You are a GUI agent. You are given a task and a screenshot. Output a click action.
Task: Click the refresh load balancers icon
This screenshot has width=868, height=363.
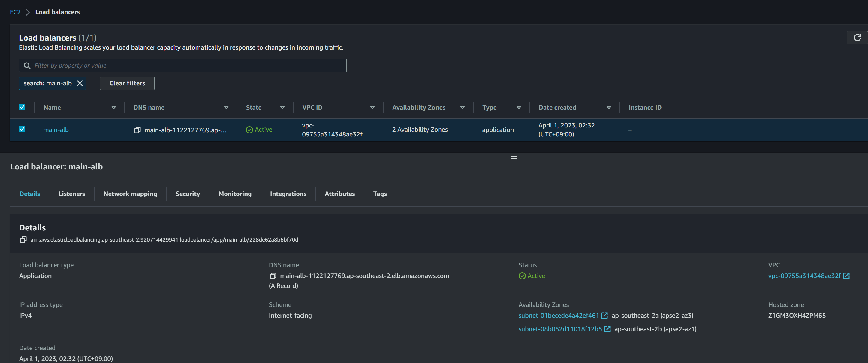857,38
